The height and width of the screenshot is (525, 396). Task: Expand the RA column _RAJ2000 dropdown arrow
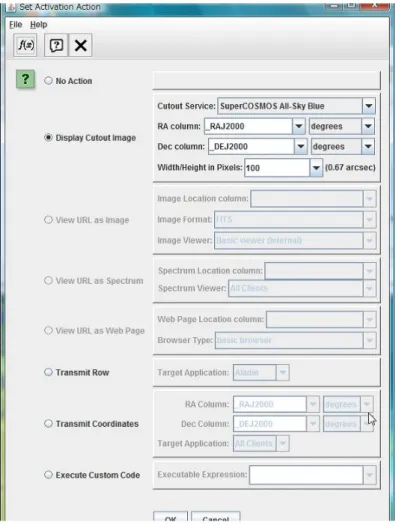point(299,126)
